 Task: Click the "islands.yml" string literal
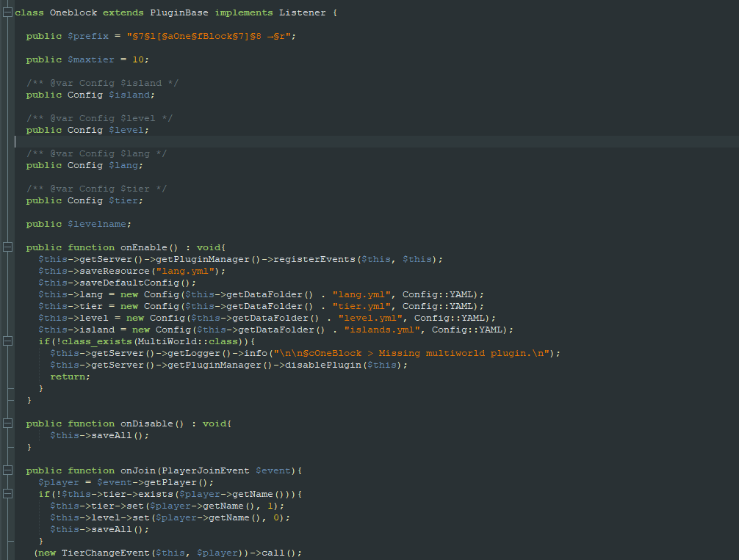pos(381,330)
